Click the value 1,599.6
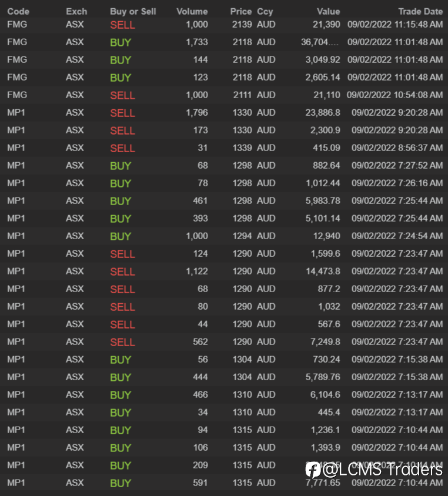The width and height of the screenshot is (448, 496). 325,254
